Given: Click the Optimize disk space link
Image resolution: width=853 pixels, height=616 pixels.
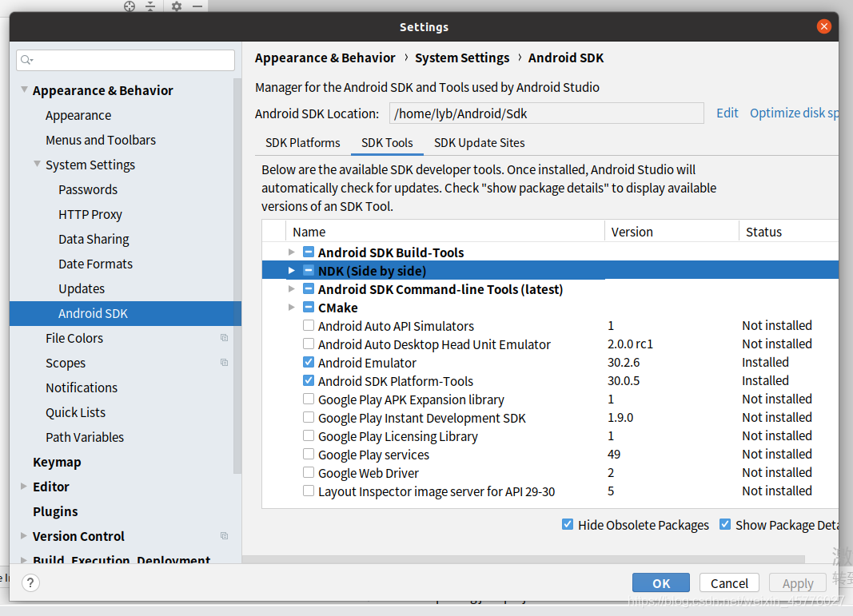Looking at the screenshot, I should [794, 113].
